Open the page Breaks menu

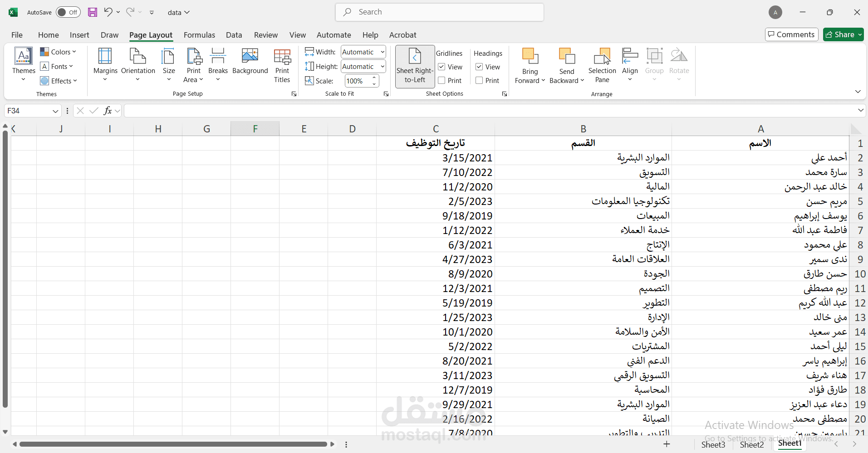coord(218,65)
